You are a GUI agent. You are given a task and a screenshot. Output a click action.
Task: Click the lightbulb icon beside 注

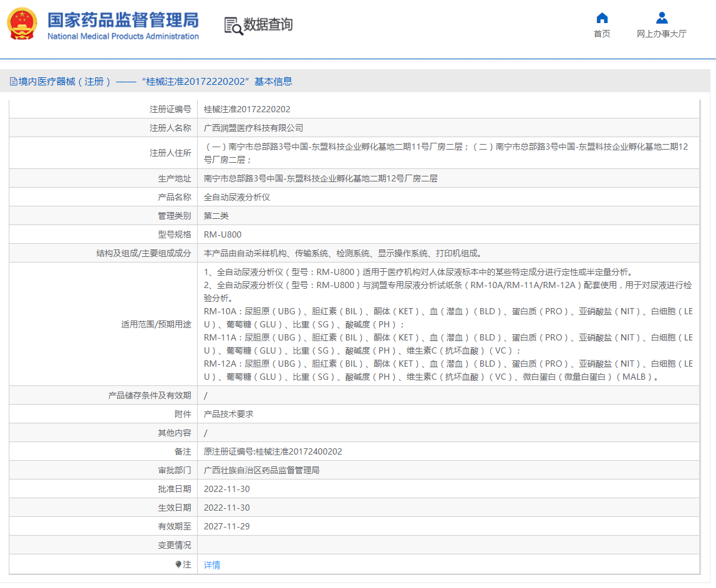pyautogui.click(x=178, y=565)
